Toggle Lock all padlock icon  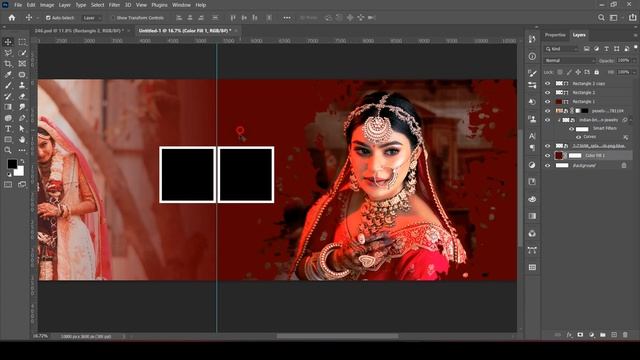(x=596, y=72)
